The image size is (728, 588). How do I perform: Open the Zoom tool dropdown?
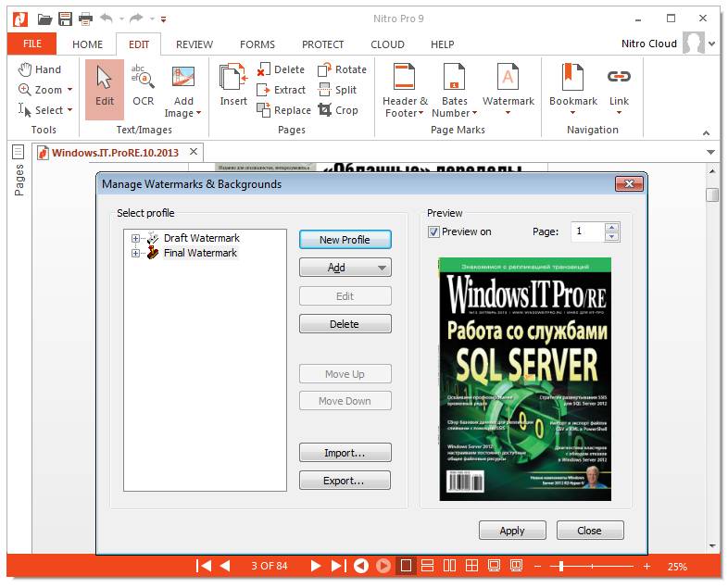pos(70,90)
